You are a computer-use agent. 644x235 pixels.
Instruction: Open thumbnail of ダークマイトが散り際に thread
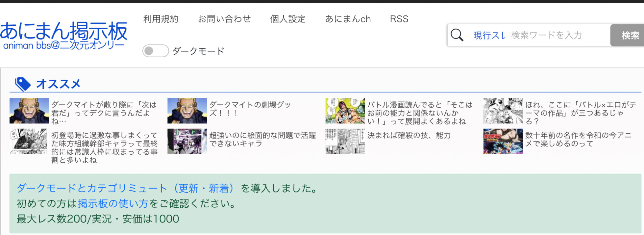click(x=29, y=111)
